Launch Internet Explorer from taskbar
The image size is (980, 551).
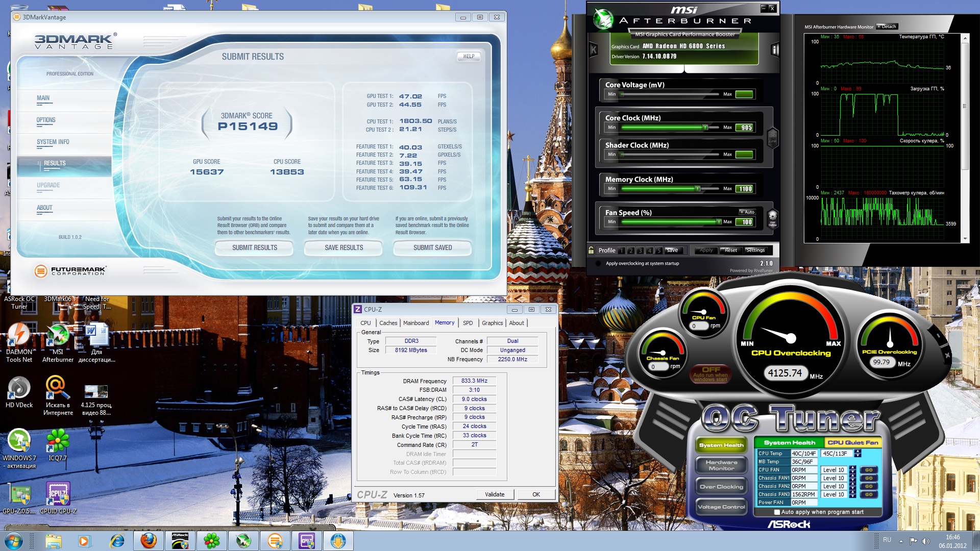tap(117, 541)
